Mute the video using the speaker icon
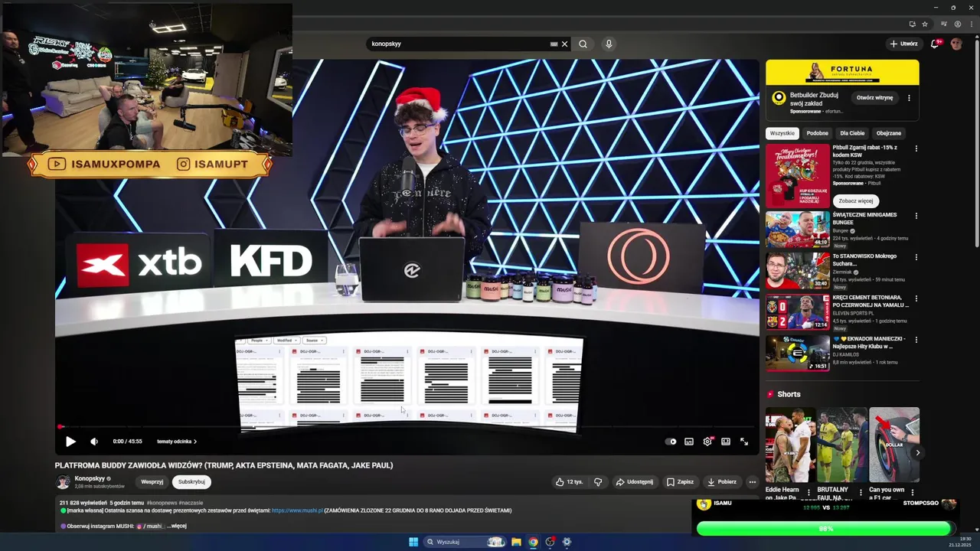This screenshot has height=551, width=980. [x=94, y=442]
